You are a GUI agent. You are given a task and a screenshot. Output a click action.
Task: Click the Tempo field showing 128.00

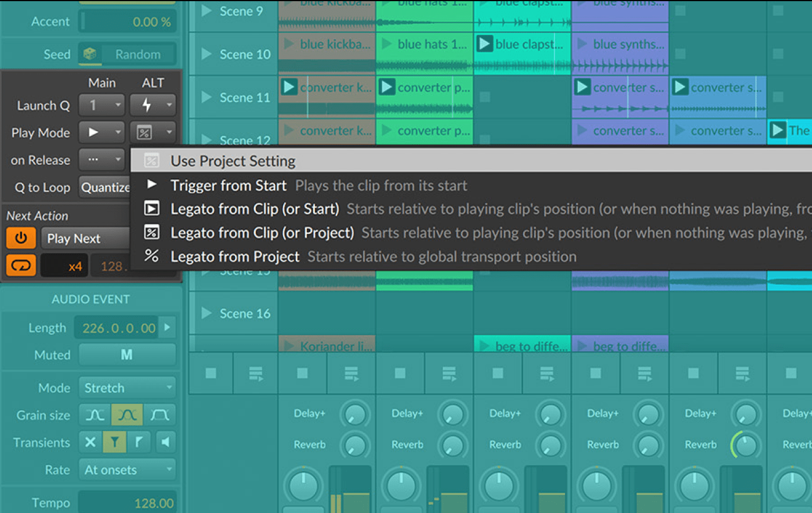[127, 503]
